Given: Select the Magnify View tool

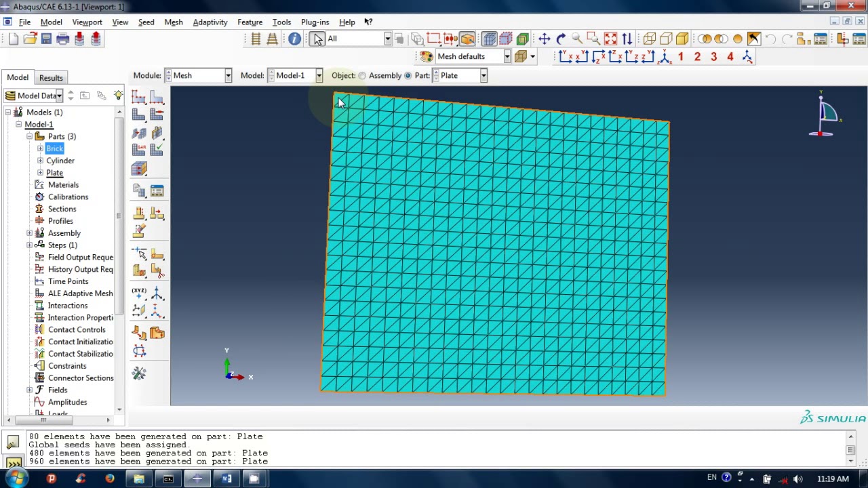Looking at the screenshot, I should 577,39.
